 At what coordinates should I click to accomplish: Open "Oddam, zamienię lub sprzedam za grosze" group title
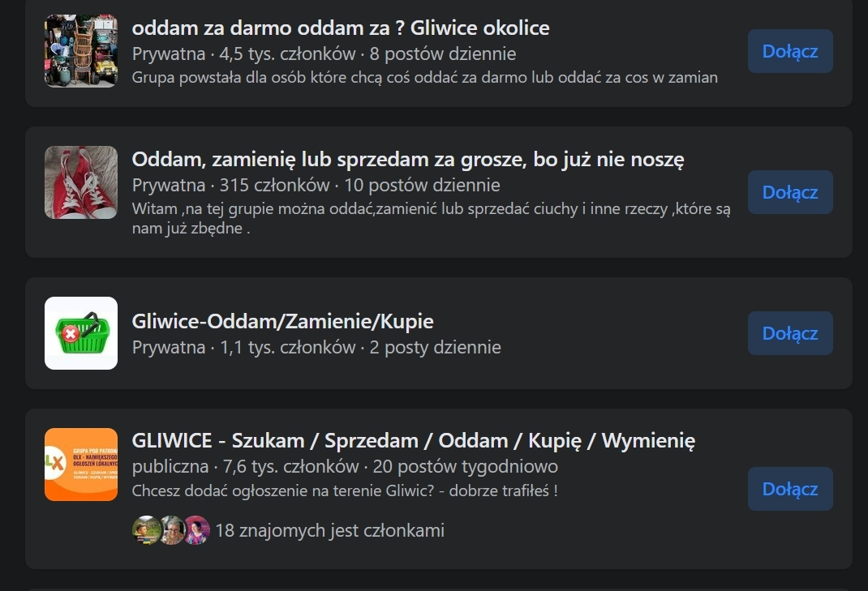click(408, 160)
